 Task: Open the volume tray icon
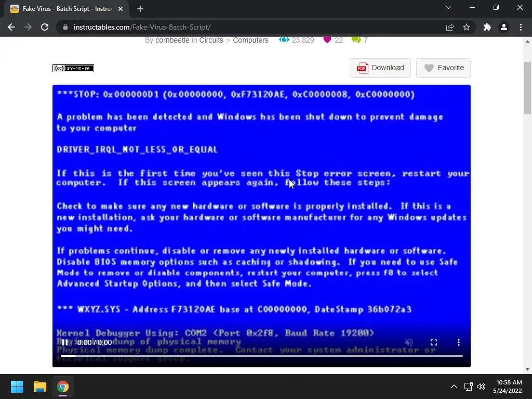pos(481,387)
